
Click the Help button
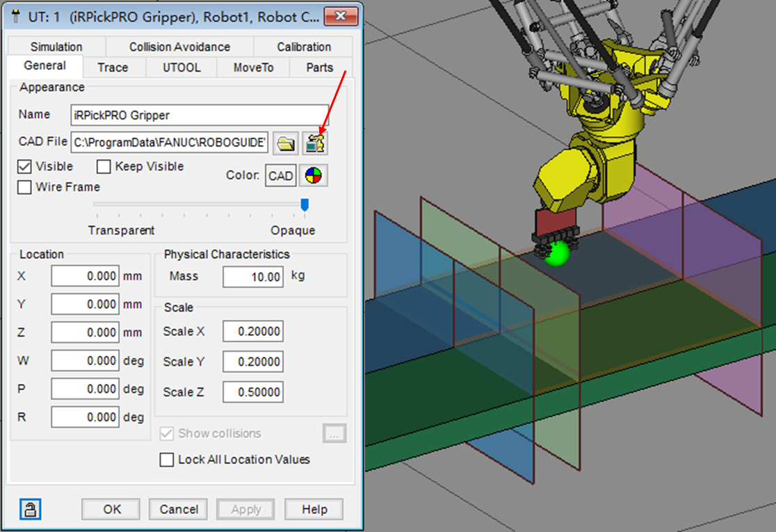point(314,509)
